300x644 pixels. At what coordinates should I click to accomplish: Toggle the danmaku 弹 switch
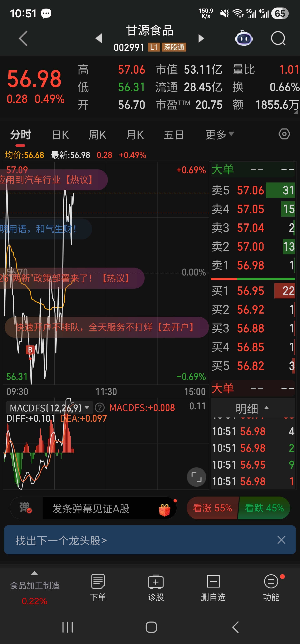26,508
